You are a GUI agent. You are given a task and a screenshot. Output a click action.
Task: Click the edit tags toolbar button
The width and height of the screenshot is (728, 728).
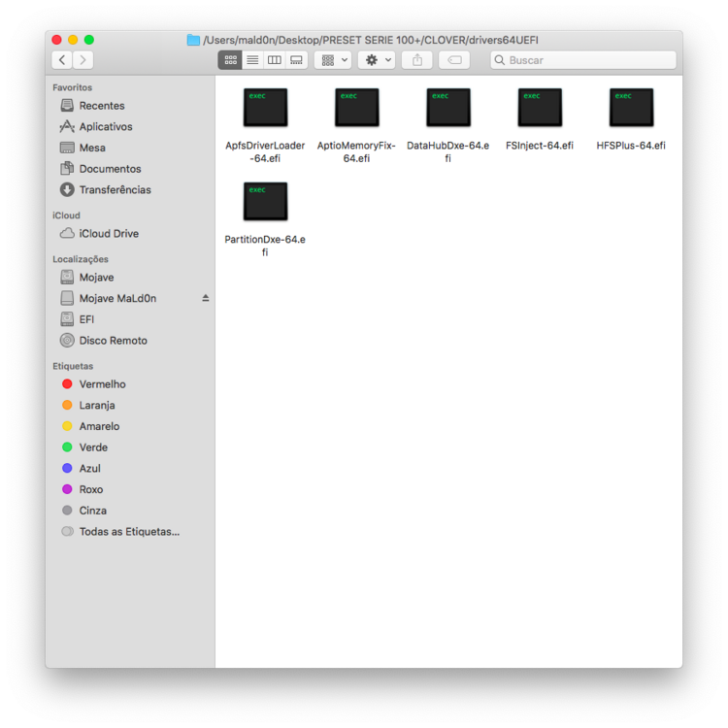454,60
